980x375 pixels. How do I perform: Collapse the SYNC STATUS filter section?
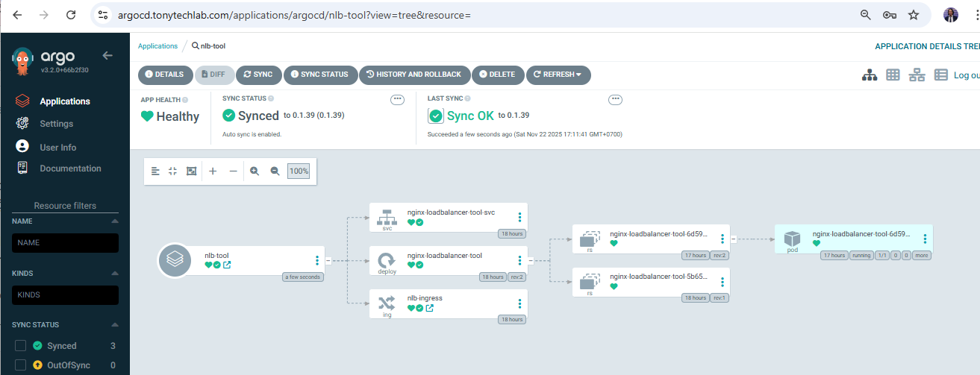pos(115,325)
